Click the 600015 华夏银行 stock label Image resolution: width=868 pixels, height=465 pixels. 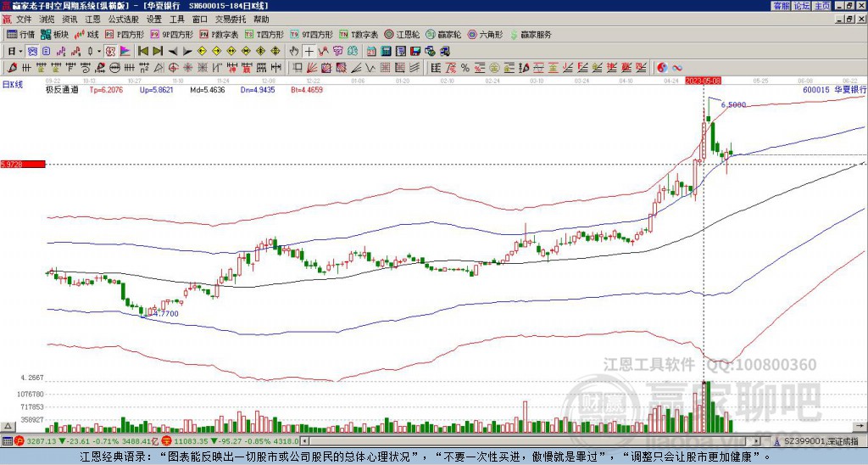point(834,89)
